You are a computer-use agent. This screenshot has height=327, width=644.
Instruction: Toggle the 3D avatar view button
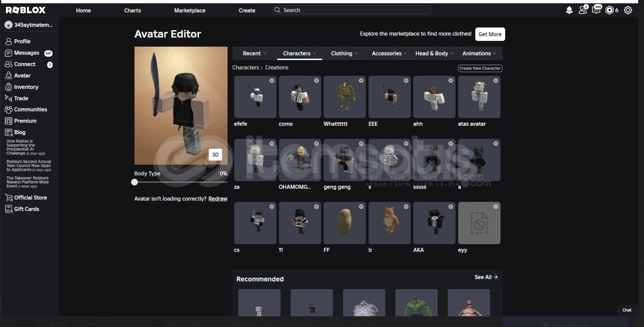tap(215, 155)
